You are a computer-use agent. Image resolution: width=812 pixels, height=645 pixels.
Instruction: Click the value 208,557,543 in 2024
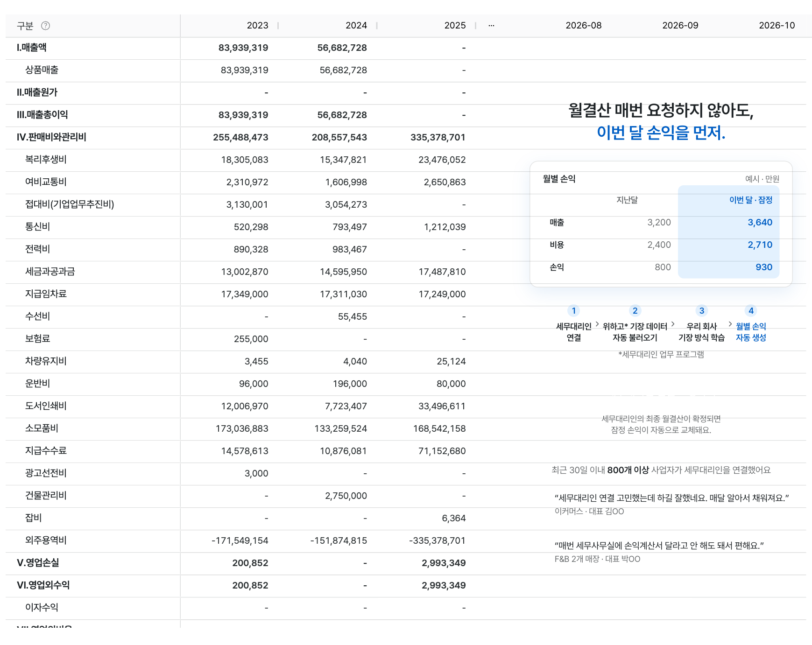(x=339, y=137)
